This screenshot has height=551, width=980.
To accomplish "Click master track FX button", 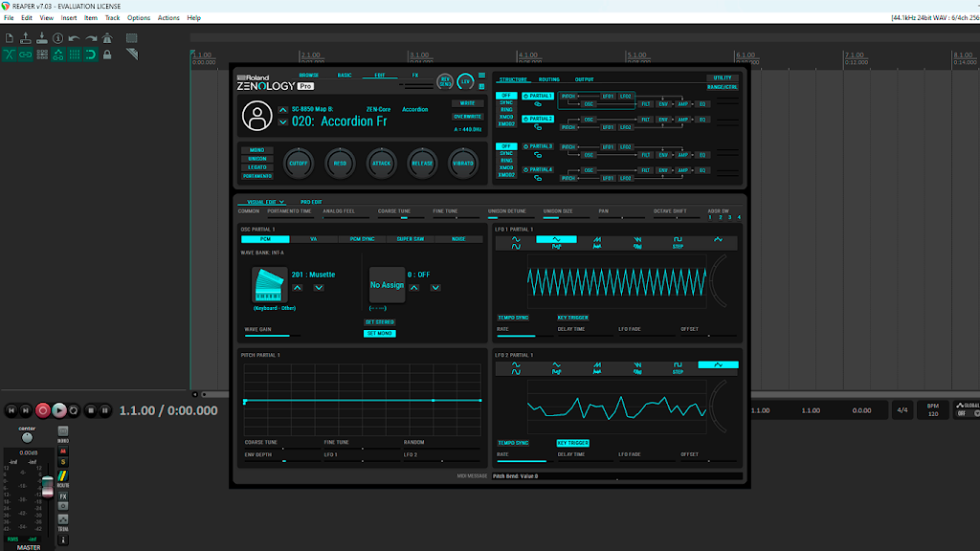I will click(x=63, y=496).
